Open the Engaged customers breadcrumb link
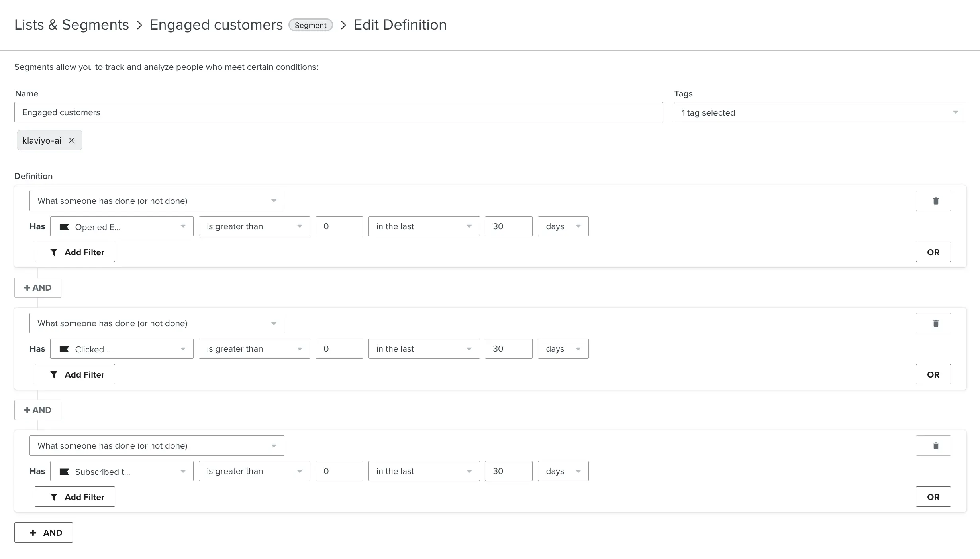Viewport: 980px width, 559px height. tap(216, 25)
